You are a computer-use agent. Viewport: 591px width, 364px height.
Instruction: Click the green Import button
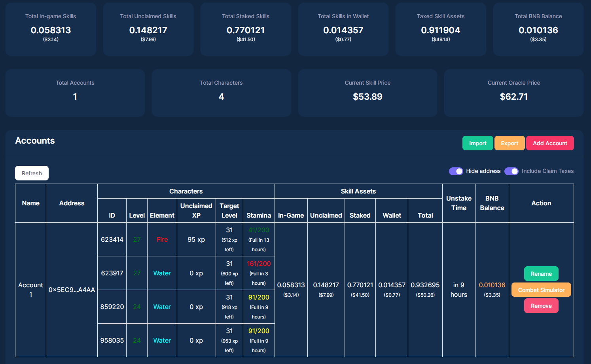tap(477, 143)
